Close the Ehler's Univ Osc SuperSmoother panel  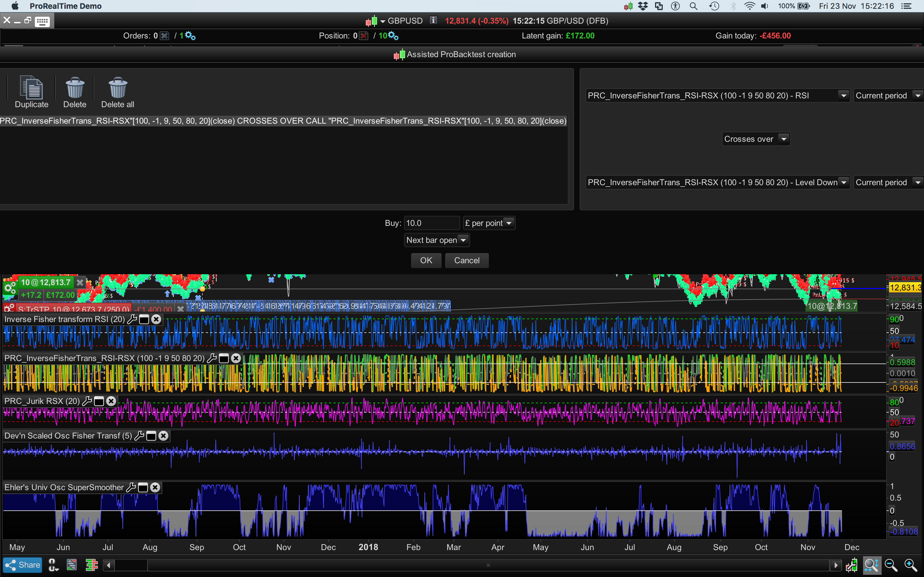(155, 487)
